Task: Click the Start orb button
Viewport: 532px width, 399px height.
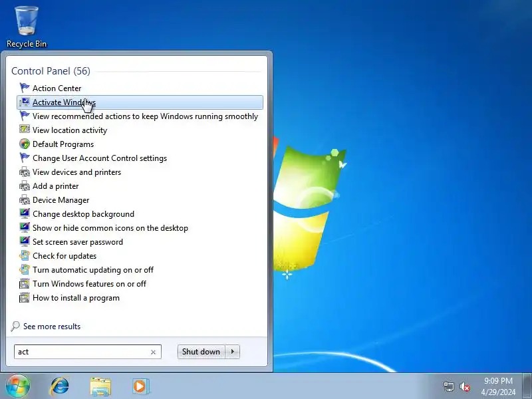Action: [18, 386]
